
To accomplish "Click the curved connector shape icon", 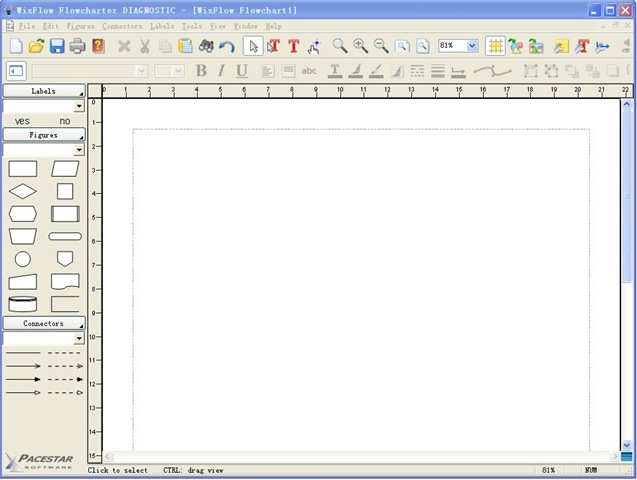I will [x=492, y=71].
